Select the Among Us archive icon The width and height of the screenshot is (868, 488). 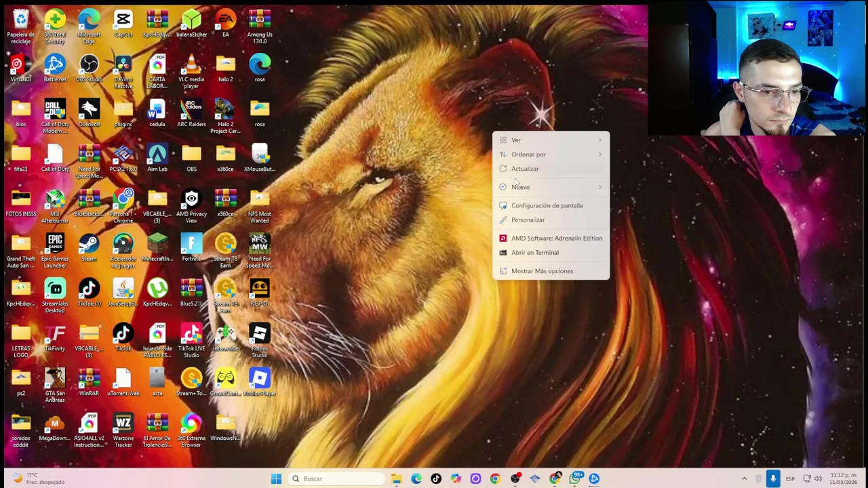260,26
